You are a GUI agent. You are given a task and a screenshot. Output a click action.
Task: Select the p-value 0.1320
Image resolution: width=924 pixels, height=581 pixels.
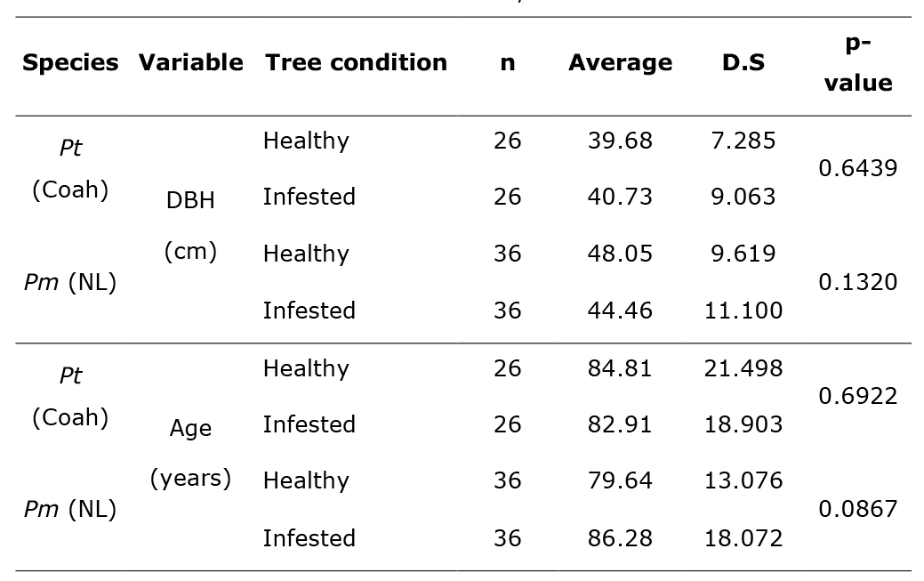pyautogui.click(x=857, y=282)
